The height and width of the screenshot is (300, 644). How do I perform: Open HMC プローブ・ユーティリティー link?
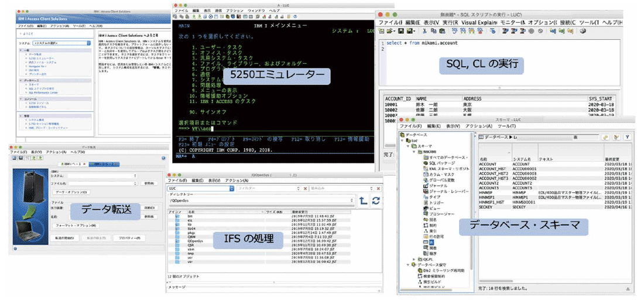click(x=49, y=128)
